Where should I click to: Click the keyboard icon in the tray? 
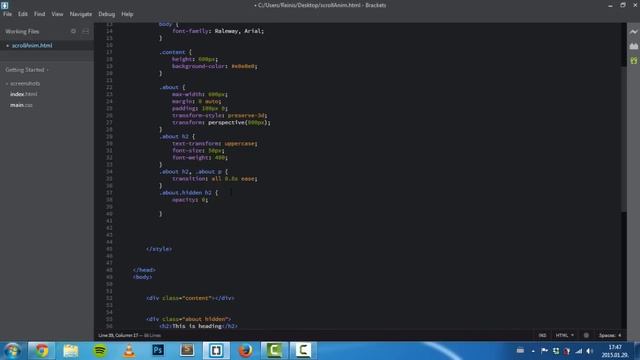coord(520,350)
